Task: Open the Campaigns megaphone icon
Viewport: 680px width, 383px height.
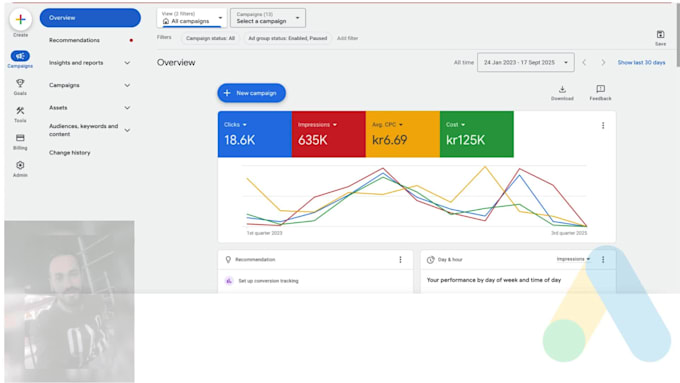Action: click(x=20, y=56)
